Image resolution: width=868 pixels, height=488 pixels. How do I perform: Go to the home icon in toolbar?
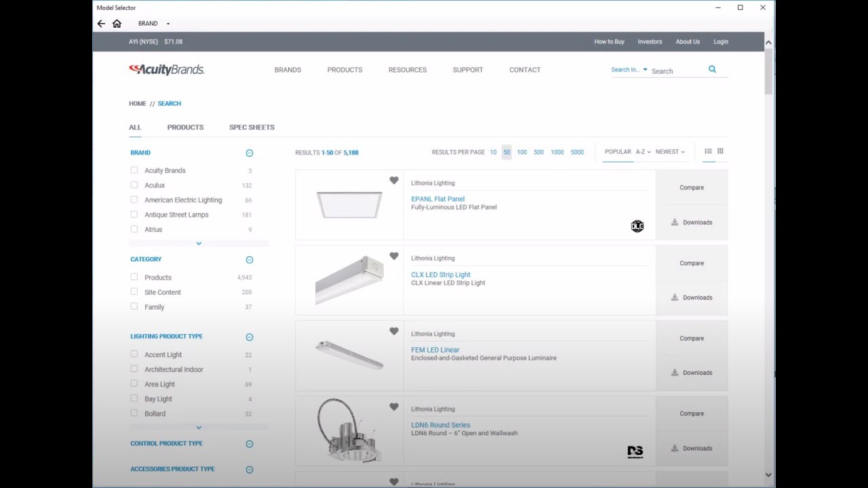pos(117,24)
